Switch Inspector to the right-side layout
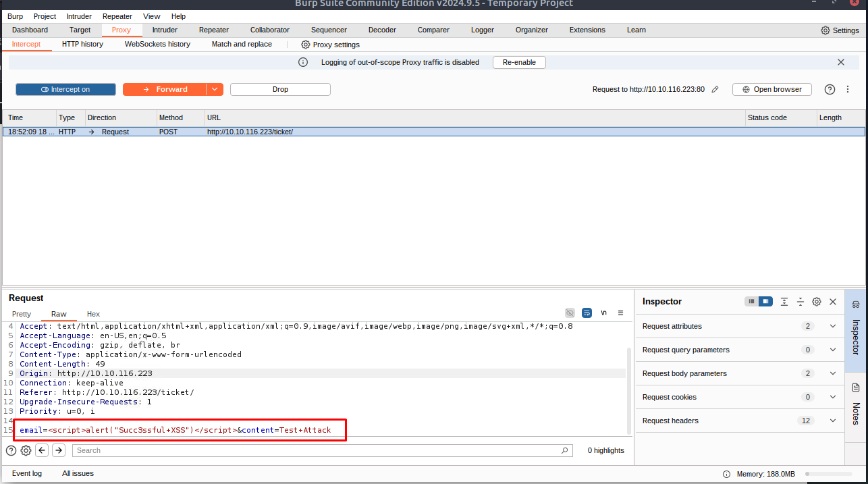 pos(765,302)
